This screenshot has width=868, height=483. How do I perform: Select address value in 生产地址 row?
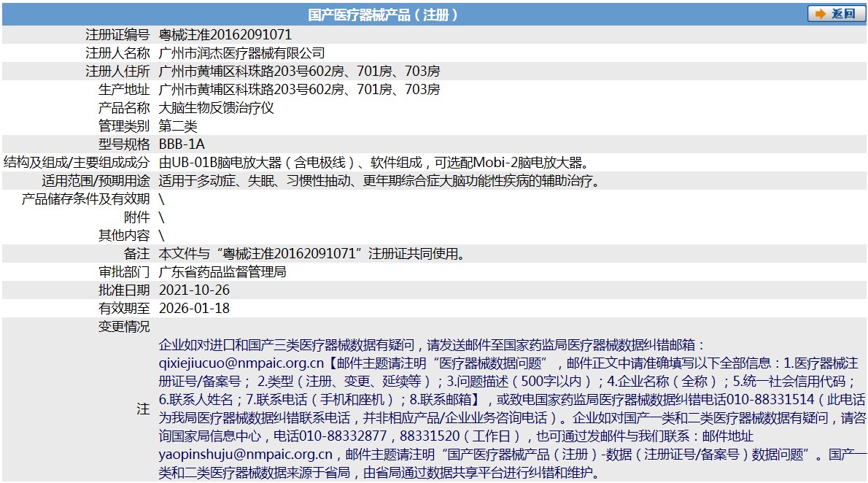click(300, 89)
